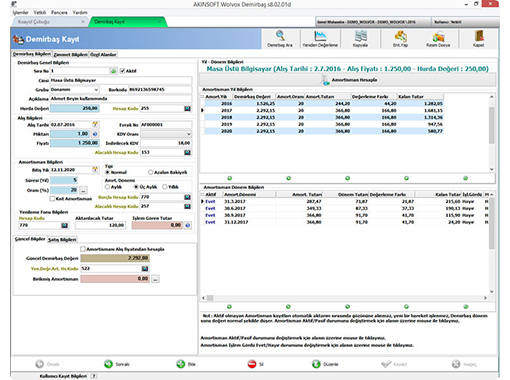510x380 pixels.
Task: Click Amortisman Hesapla button
Action: pos(347,80)
